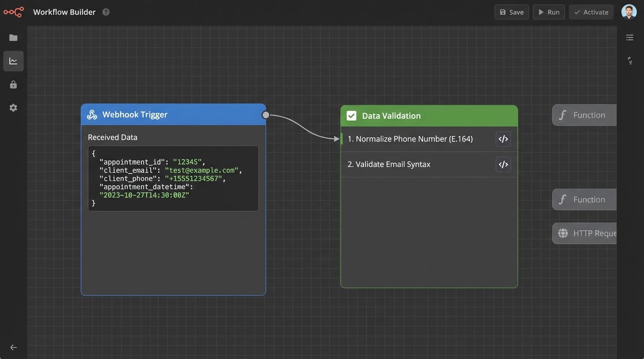
Task: Select the Webhook Trigger node icon
Action: tap(92, 114)
